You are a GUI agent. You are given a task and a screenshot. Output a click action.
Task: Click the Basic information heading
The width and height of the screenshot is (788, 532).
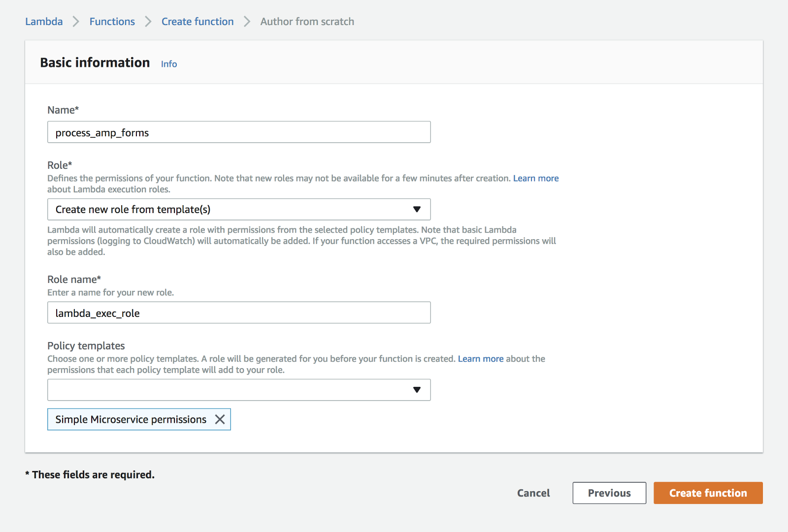pos(95,63)
